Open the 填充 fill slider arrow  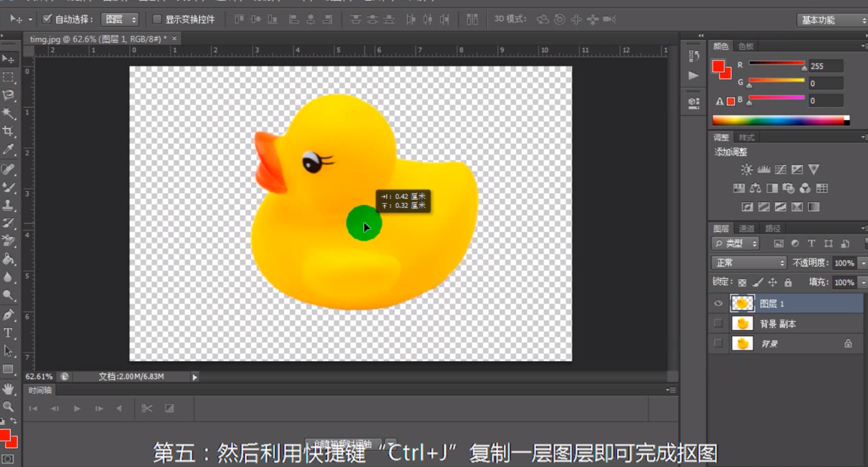(863, 282)
